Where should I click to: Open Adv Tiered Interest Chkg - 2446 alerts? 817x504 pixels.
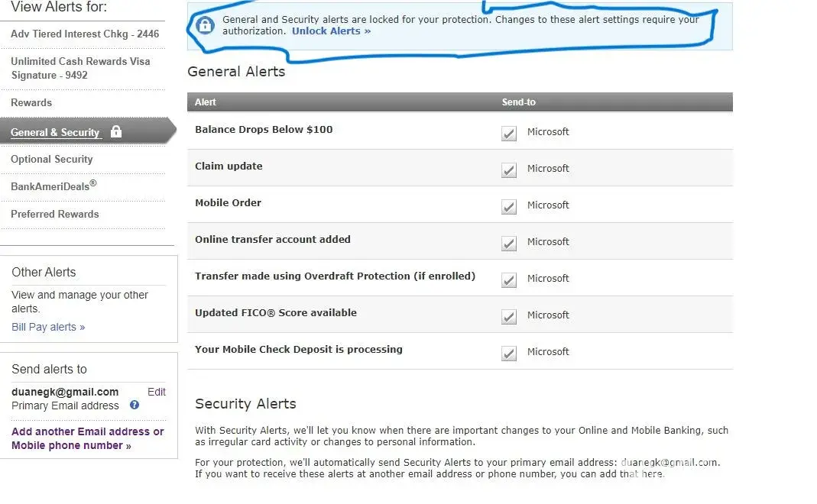pos(85,34)
